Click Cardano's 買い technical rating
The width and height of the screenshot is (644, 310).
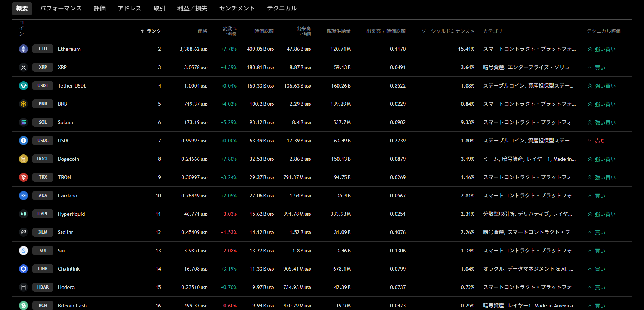(x=596, y=196)
